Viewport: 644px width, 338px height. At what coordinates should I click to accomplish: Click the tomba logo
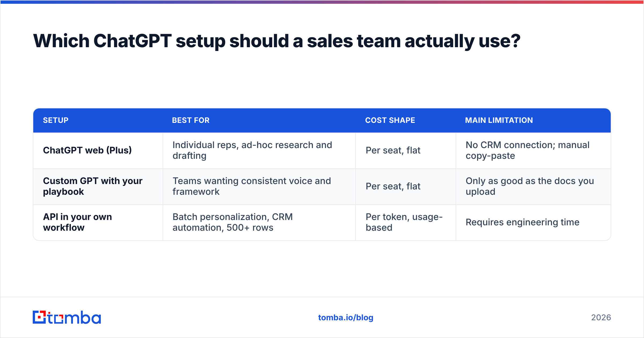(67, 317)
